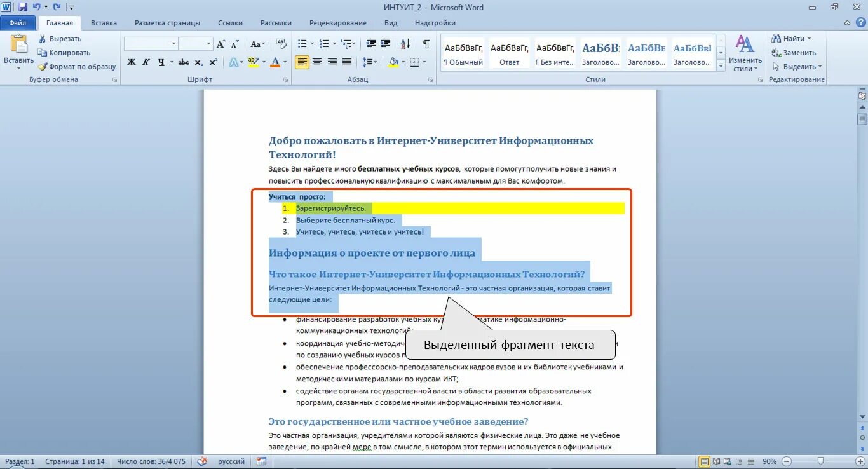Activate Формат по образцу format painter
This screenshot has width=868, height=469.
click(x=77, y=67)
